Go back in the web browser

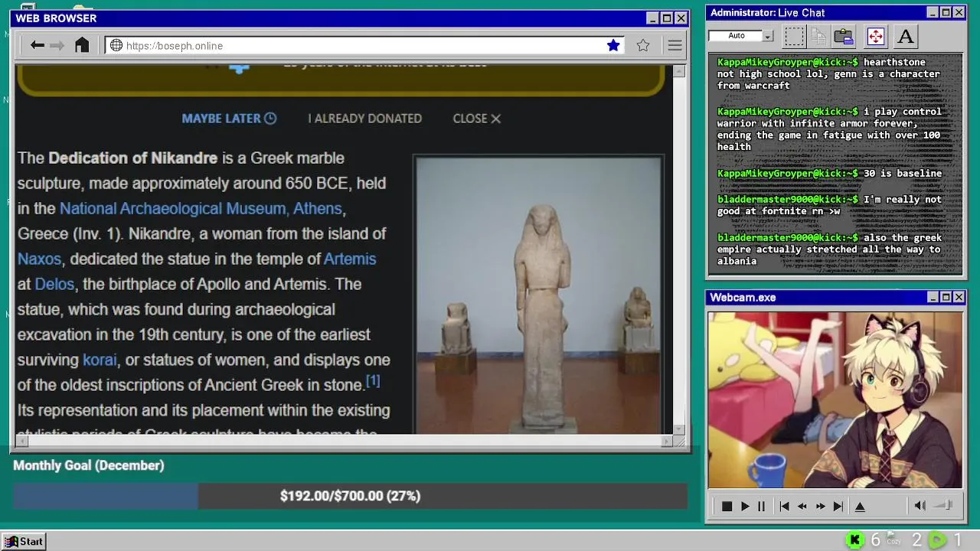point(37,45)
